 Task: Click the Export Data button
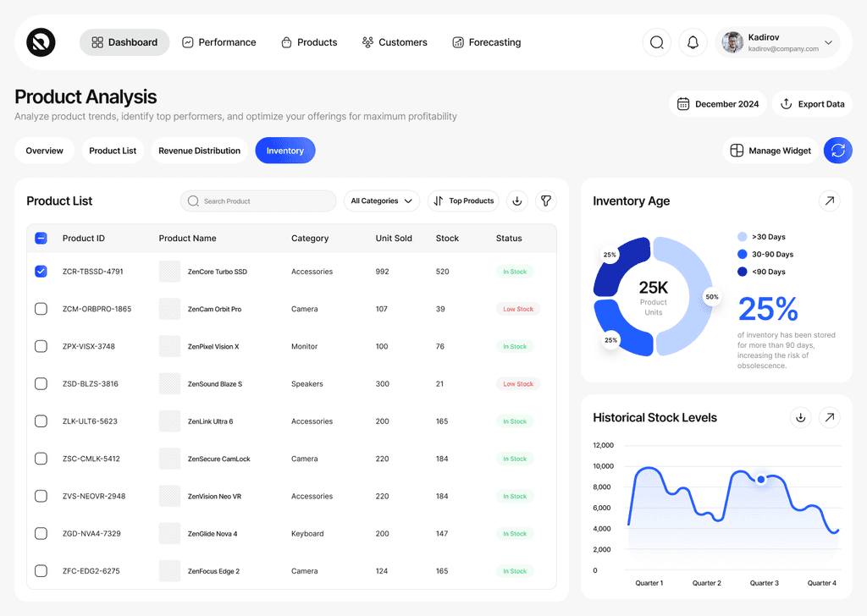(811, 104)
